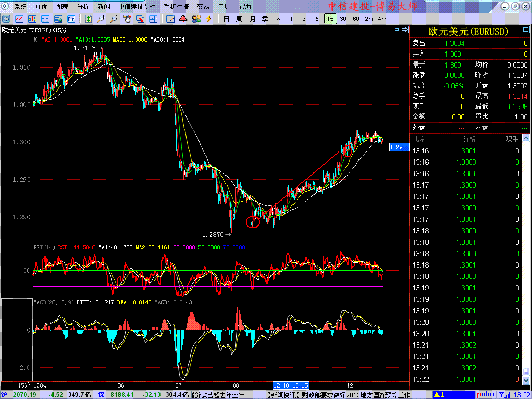Click the F10 info toolbar icon
Screen dimensions: 532x399
[x=71, y=19]
